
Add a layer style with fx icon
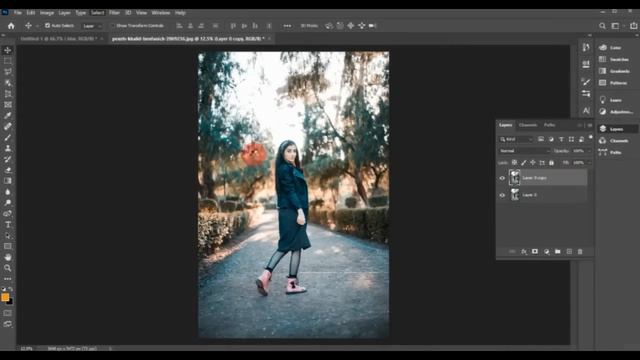click(524, 252)
